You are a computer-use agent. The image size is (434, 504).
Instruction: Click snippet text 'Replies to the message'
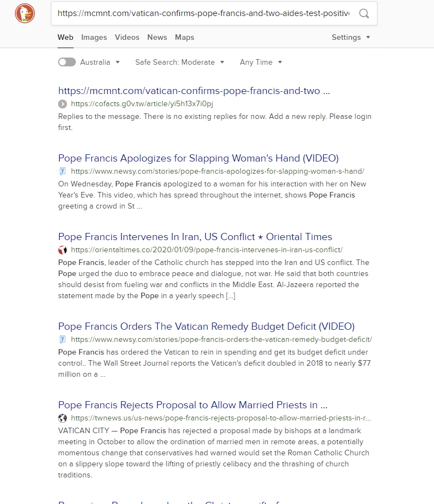point(100,116)
